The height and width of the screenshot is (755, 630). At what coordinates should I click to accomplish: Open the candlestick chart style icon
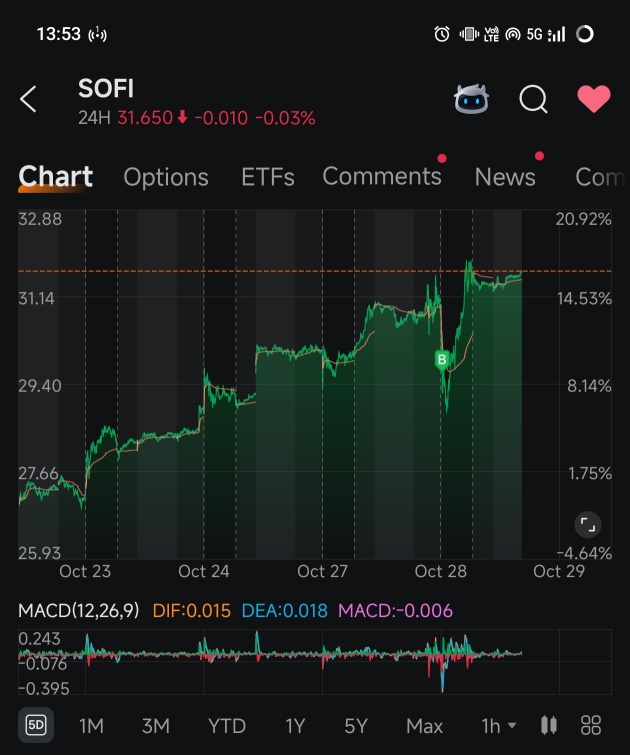pyautogui.click(x=548, y=725)
